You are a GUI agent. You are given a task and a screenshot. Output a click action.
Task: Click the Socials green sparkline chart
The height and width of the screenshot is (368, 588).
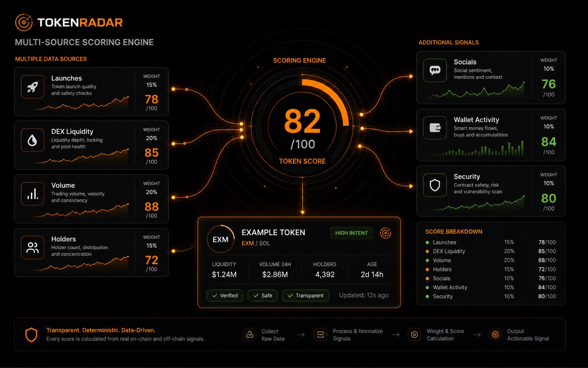pos(475,90)
